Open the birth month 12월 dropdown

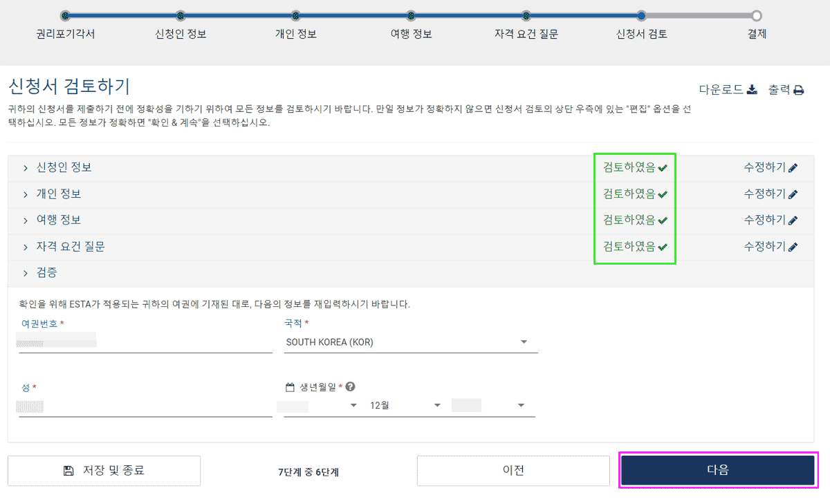(406, 406)
